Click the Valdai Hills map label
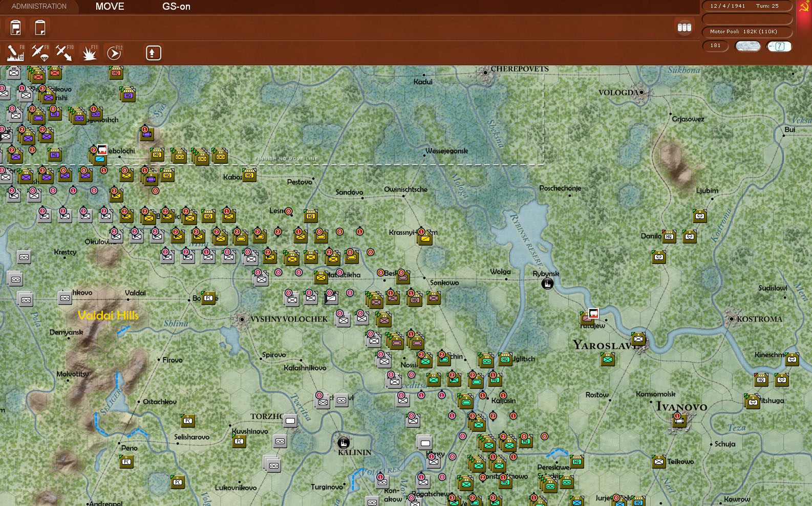The image size is (812, 506). (x=108, y=316)
